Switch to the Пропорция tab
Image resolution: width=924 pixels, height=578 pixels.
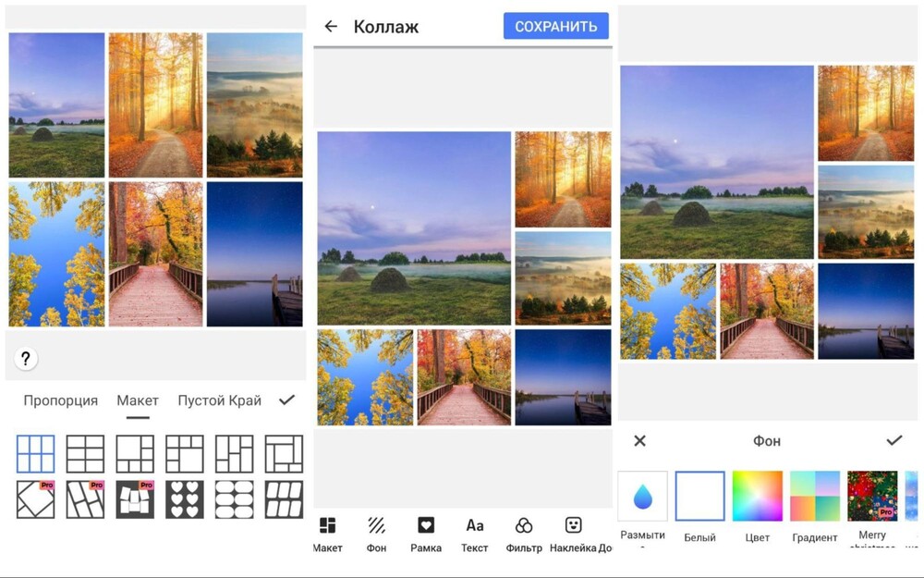[x=61, y=400]
